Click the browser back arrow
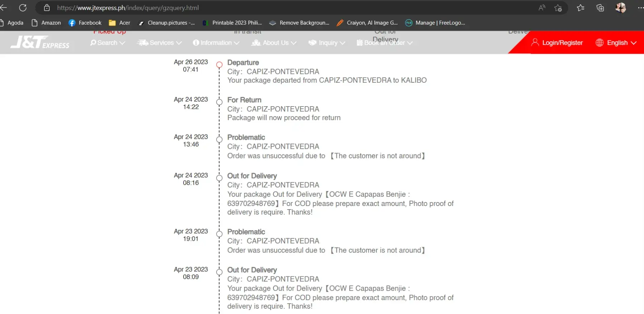644x314 pixels. (x=4, y=8)
